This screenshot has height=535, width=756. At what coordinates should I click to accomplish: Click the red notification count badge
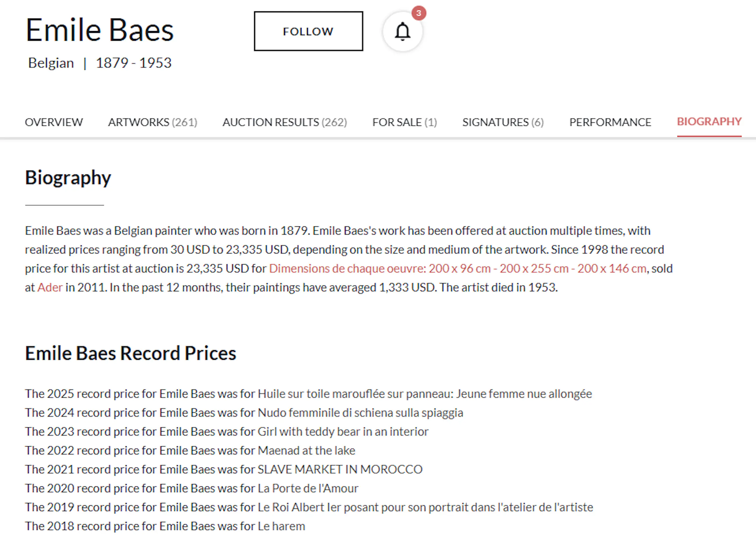[418, 13]
